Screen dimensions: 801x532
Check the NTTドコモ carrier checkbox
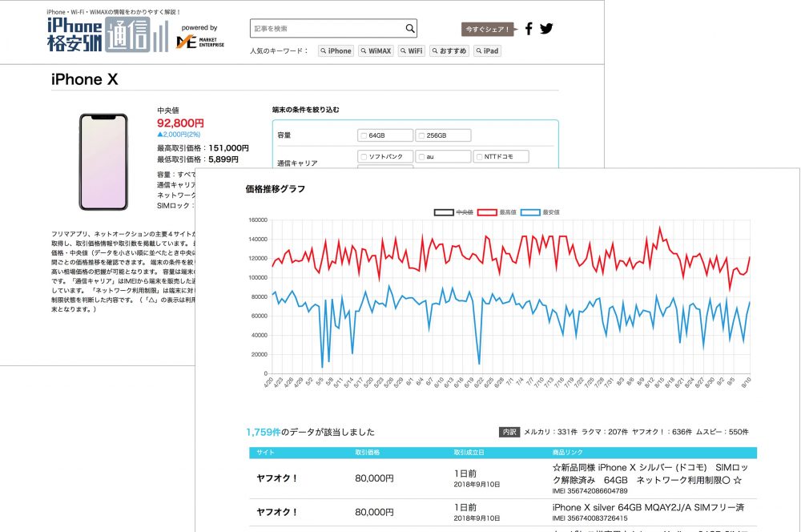[x=479, y=157]
